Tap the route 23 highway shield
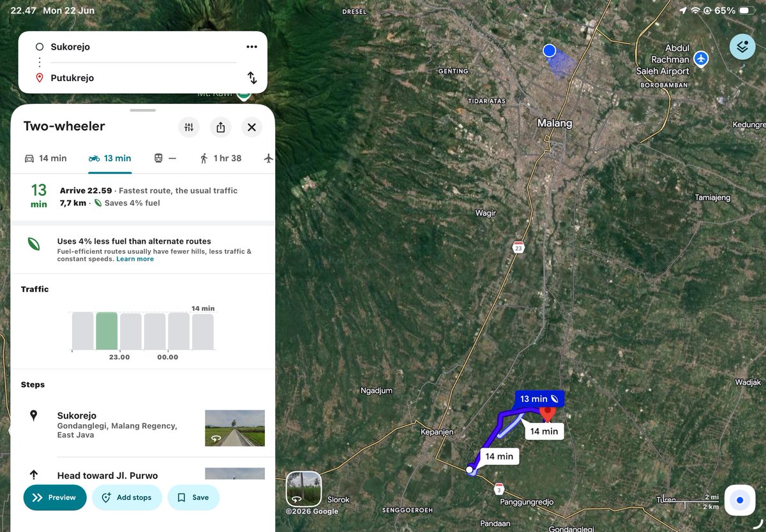 [x=518, y=248]
